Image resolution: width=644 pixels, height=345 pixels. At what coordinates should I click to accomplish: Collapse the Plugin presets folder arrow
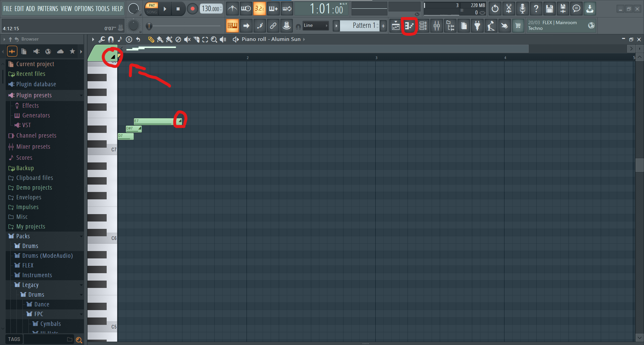pos(81,95)
